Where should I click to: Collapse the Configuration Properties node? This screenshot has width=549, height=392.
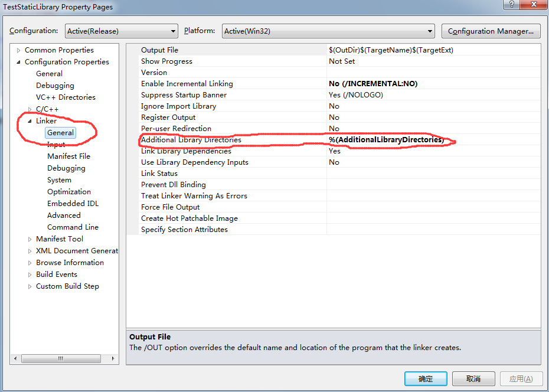pyautogui.click(x=18, y=63)
